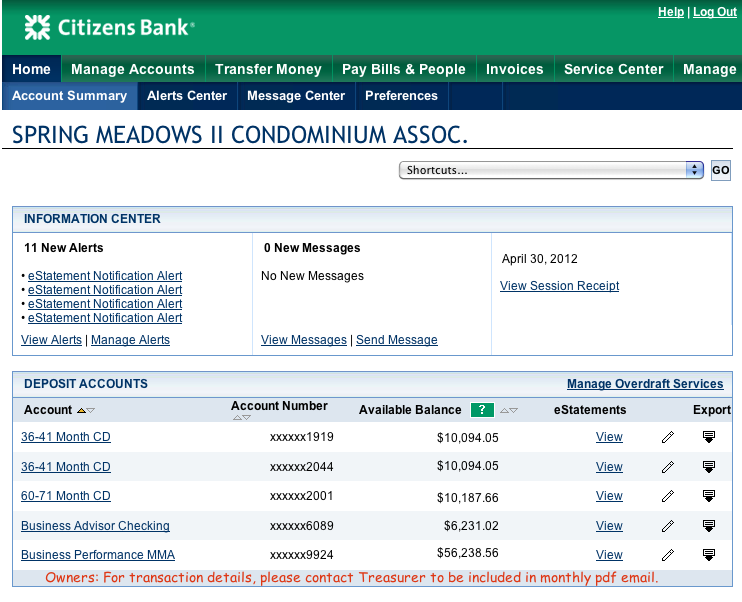Image resolution: width=742 pixels, height=602 pixels.
Task: Click the Citizens Bank logo
Action: pos(109,27)
